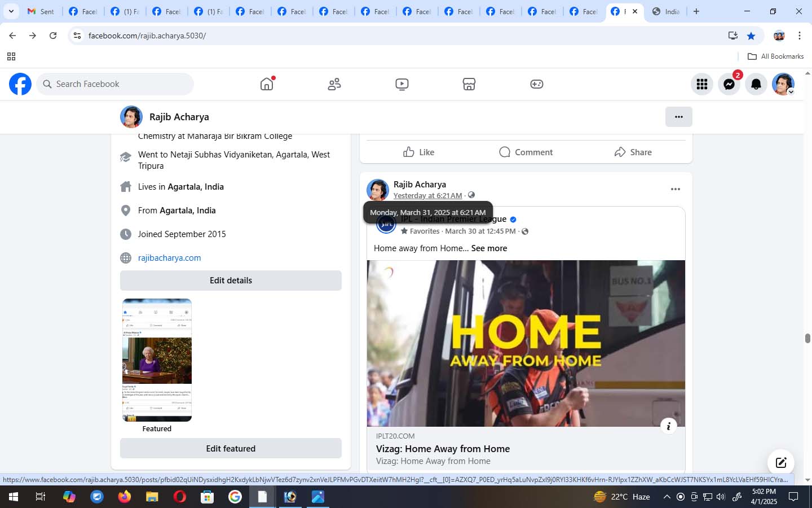Reload the page with the refresh icon
The height and width of the screenshot is (508, 812).
pyautogui.click(x=53, y=36)
